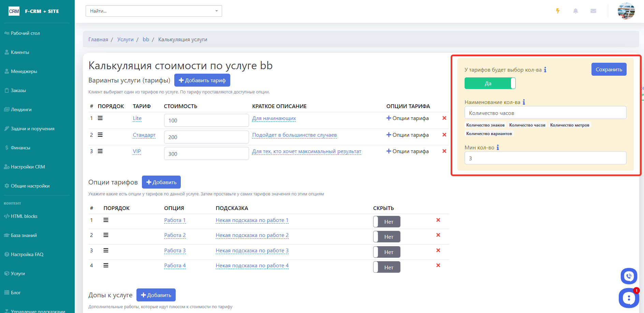The height and width of the screenshot is (313, 644).
Task: Open the notifications bell
Action: (x=575, y=11)
